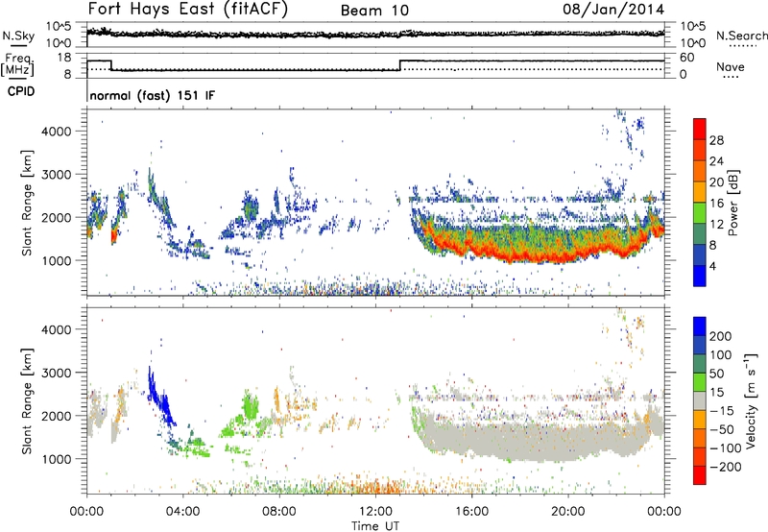768x532 pixels.
Task: Click the 'Fort Hays East (fitACF)' title
Action: click(x=188, y=9)
